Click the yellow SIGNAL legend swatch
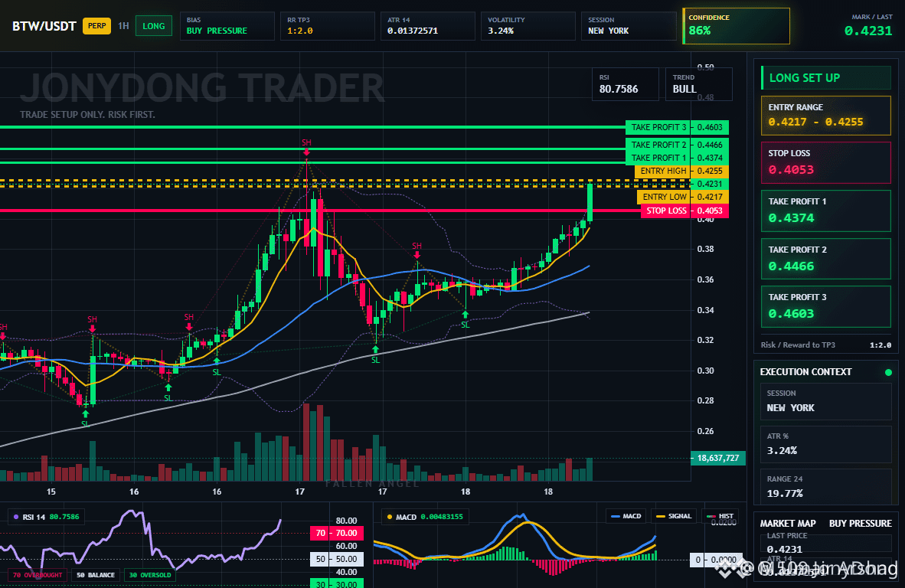905x588 pixels. pyautogui.click(x=660, y=517)
